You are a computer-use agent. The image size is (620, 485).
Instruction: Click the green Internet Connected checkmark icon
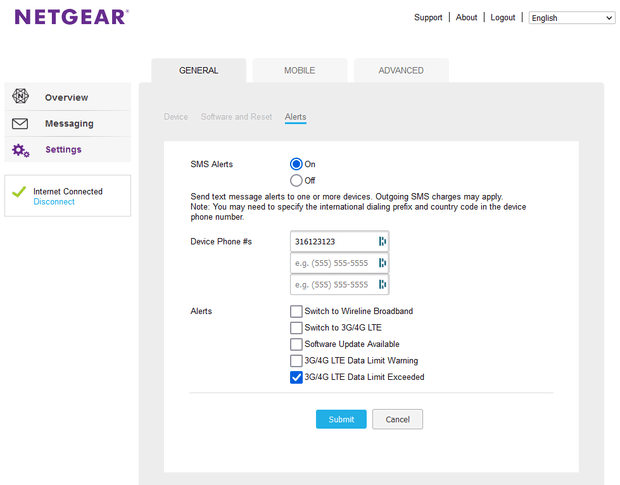click(19, 192)
